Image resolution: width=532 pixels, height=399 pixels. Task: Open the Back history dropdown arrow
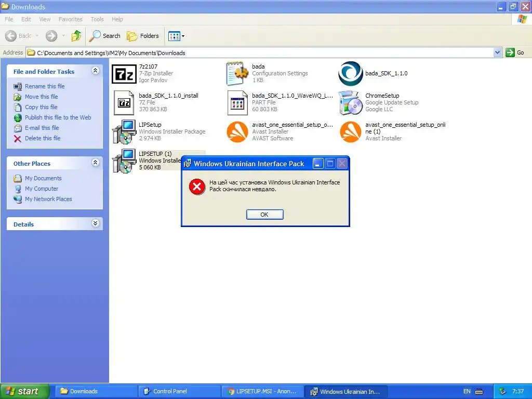tap(37, 36)
